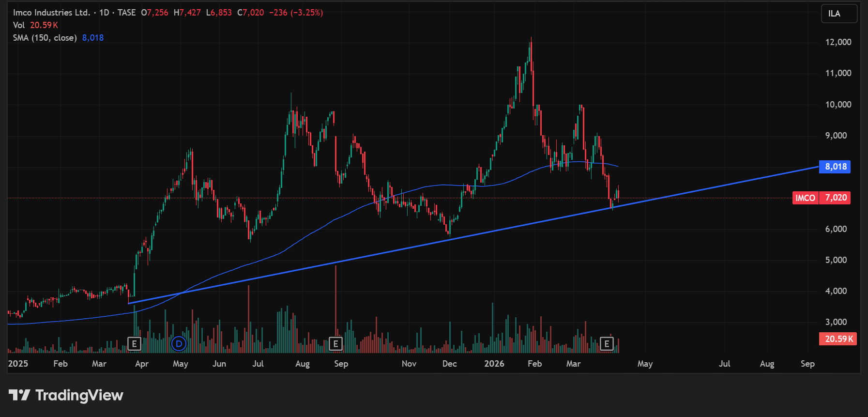
Task: Click the 11,000 price axis label
Action: [838, 73]
